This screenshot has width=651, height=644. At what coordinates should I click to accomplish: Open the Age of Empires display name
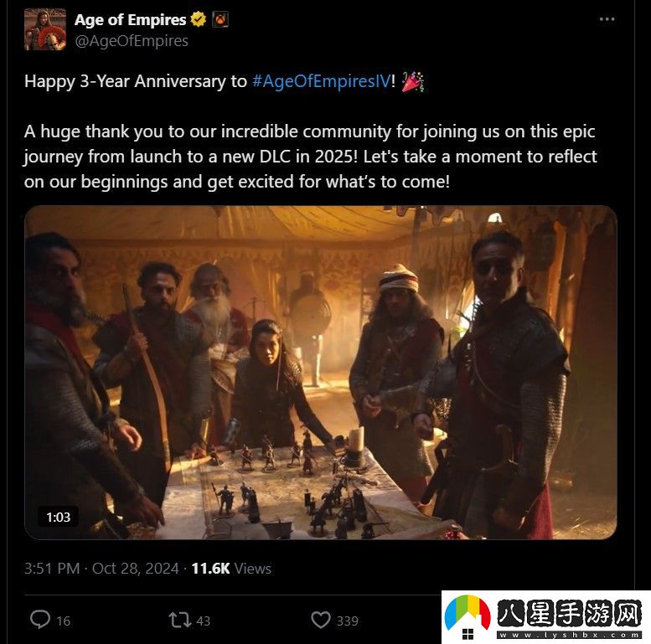[131, 19]
